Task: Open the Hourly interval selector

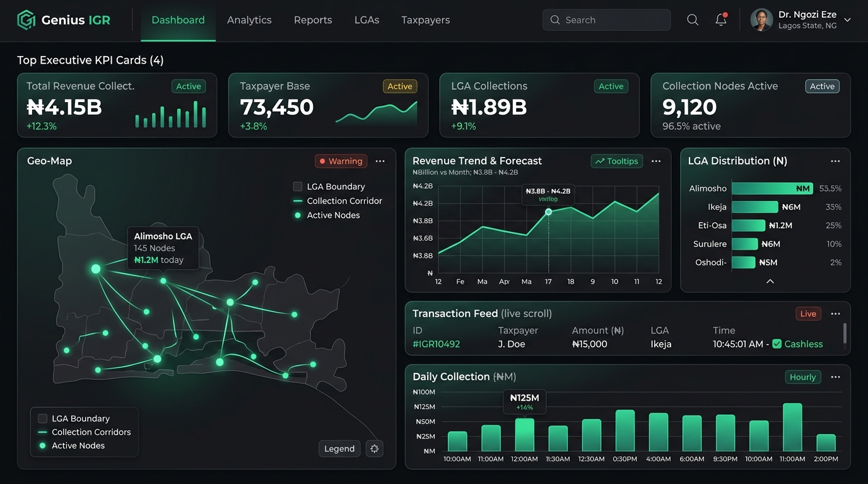Action: click(802, 377)
